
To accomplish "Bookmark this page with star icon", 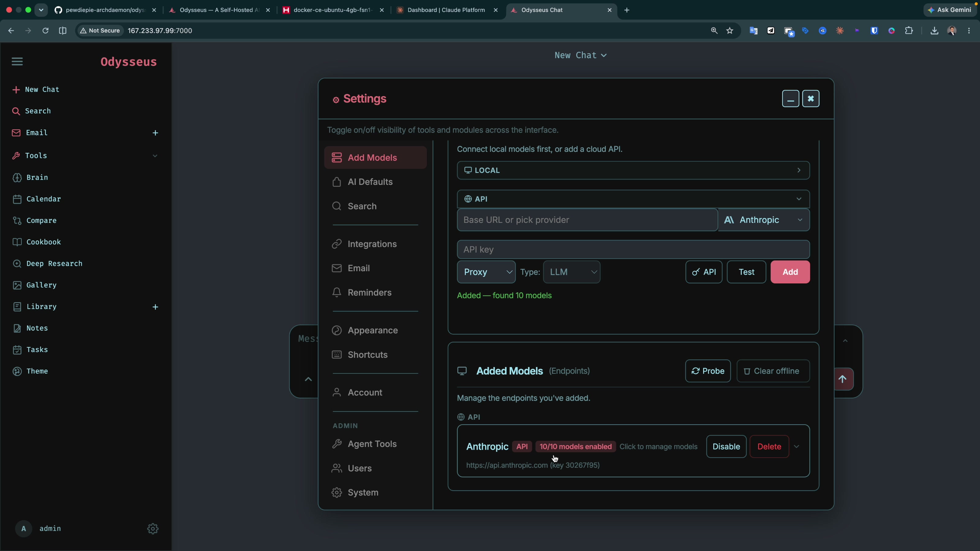I will pos(729,30).
